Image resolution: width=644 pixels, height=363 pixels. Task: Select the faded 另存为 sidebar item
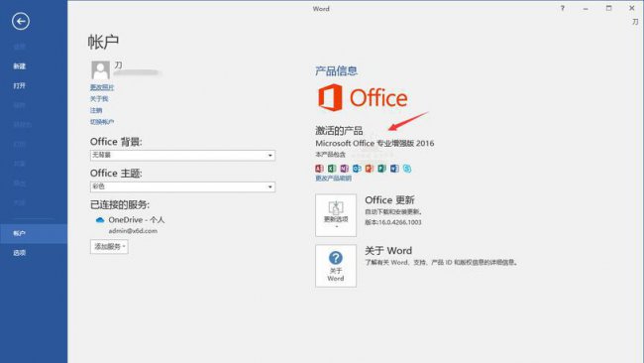coord(23,125)
